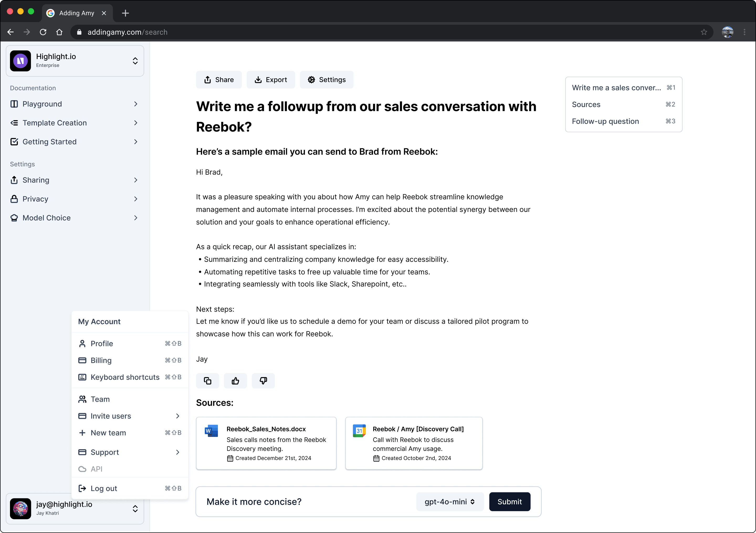The height and width of the screenshot is (533, 756).
Task: Click the Sharing upload icon in sidebar
Action: tap(14, 180)
